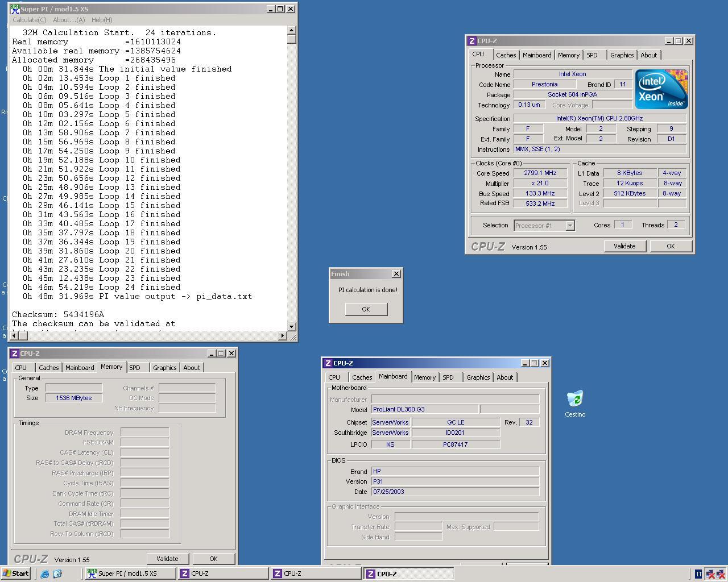This screenshot has width=728, height=582.
Task: Open Memory tab in Mainboard CPU-Z window
Action: 425,377
